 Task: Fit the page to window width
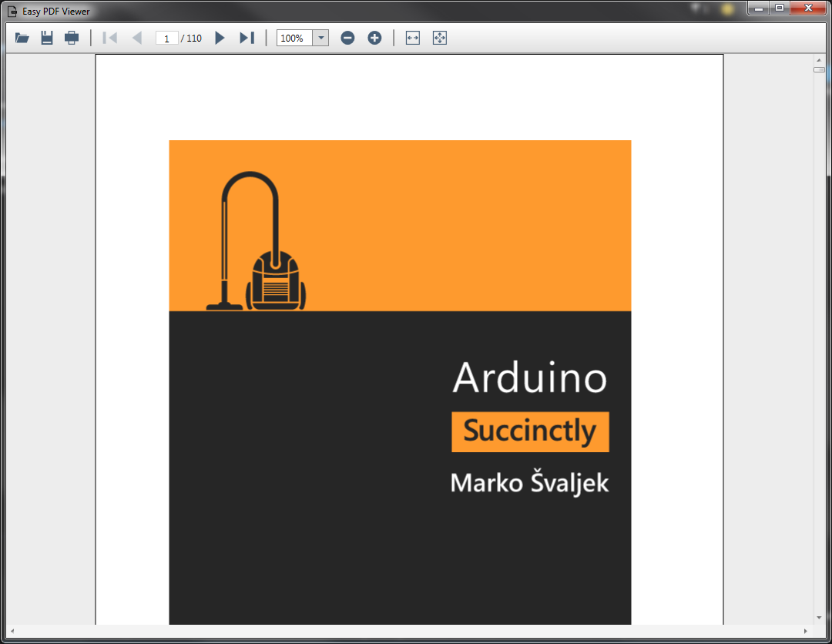(x=413, y=38)
